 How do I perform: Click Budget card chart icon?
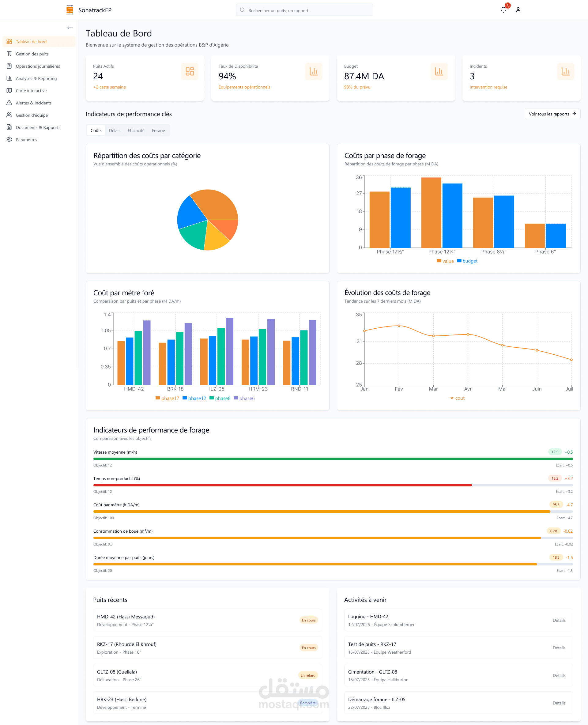(x=439, y=71)
